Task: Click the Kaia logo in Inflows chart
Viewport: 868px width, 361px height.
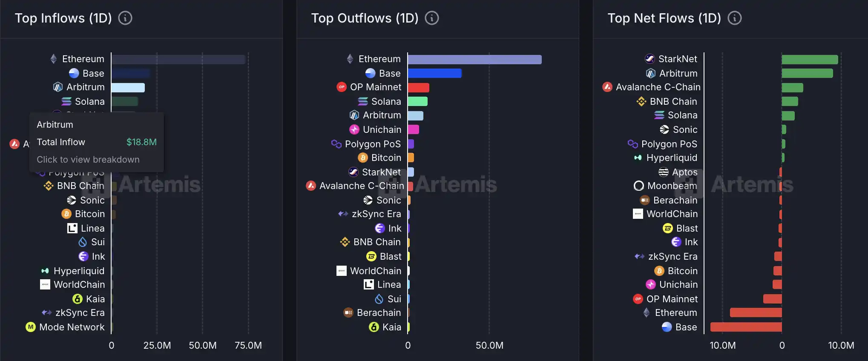Action: [x=77, y=299]
